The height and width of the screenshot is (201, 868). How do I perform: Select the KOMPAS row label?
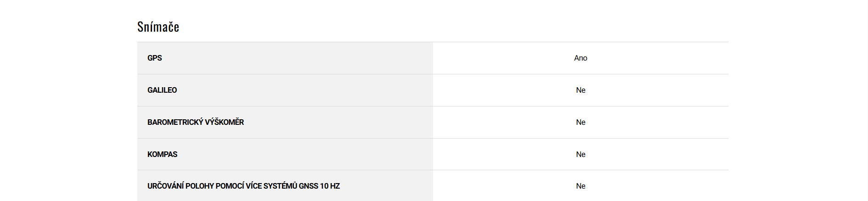pos(162,155)
